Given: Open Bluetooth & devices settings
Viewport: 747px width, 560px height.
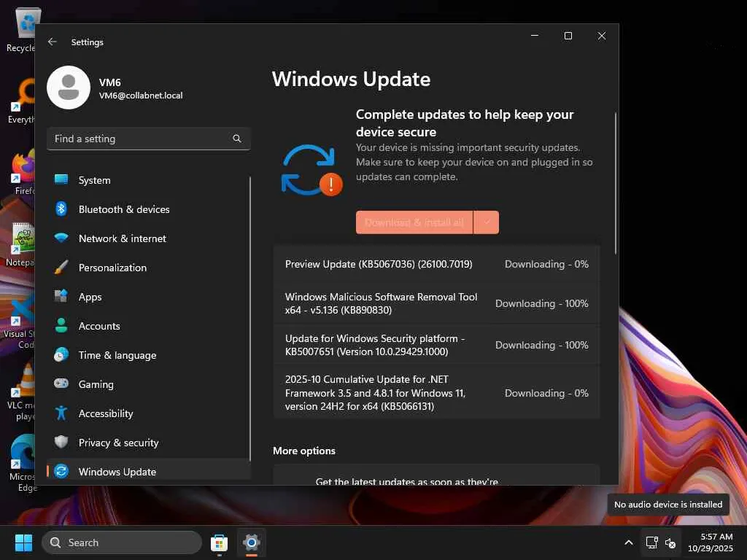Looking at the screenshot, I should pos(149,209).
